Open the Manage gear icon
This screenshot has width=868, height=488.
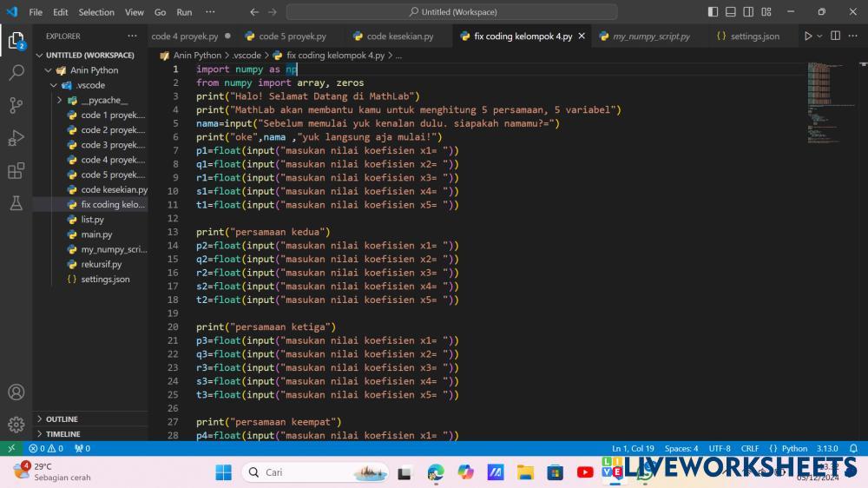point(16,425)
